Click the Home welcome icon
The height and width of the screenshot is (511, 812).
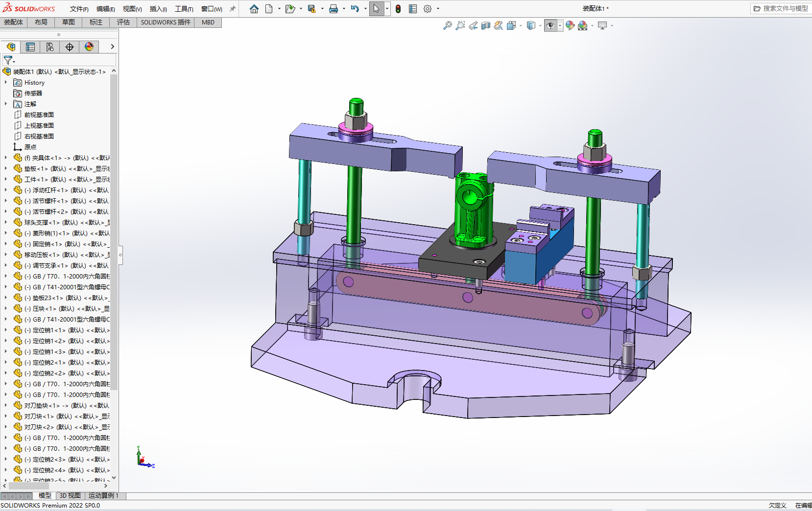254,9
